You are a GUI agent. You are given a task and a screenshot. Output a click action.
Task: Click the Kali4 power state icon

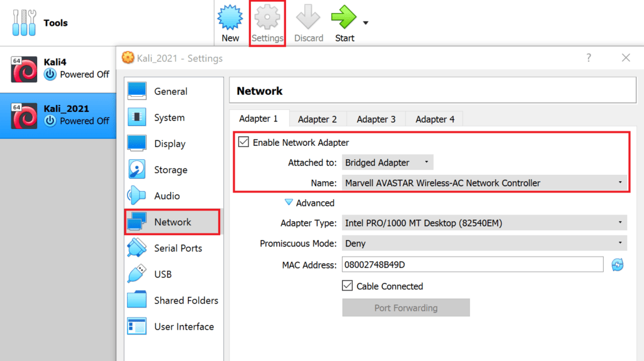pyautogui.click(x=50, y=74)
